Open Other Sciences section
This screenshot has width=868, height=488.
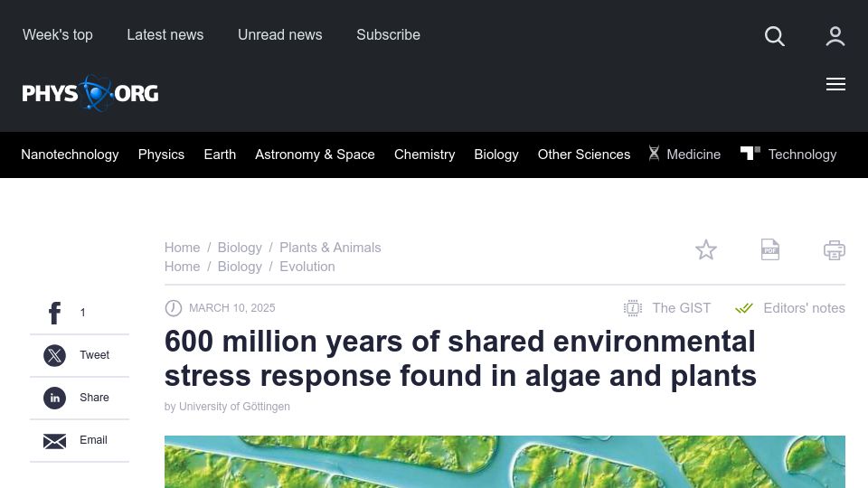[584, 155]
